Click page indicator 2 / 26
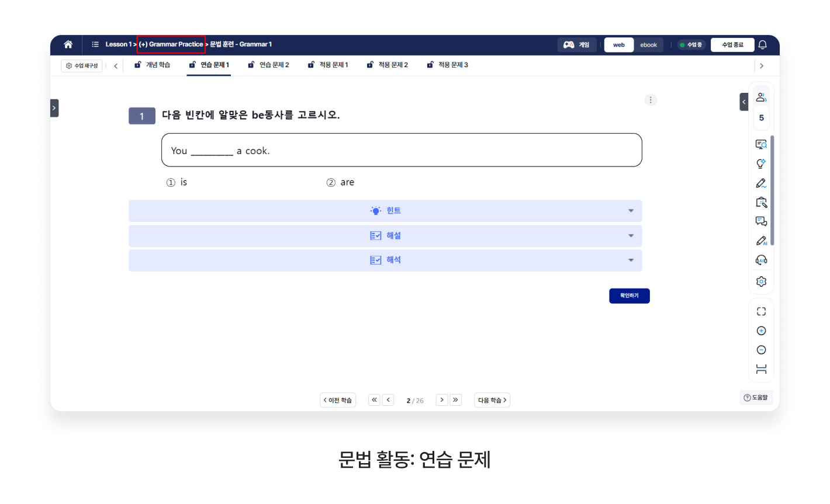Viewport: 830px width, 504px height. click(415, 401)
